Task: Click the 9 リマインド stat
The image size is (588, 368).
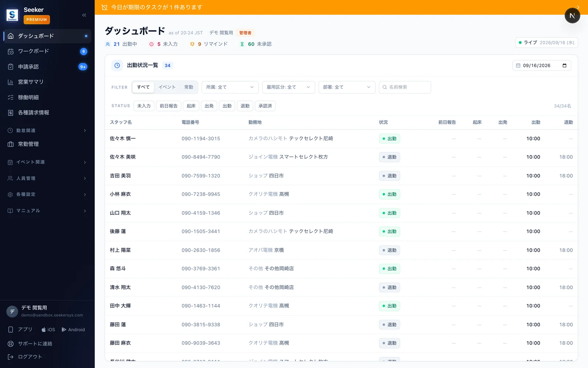Action: click(x=208, y=44)
